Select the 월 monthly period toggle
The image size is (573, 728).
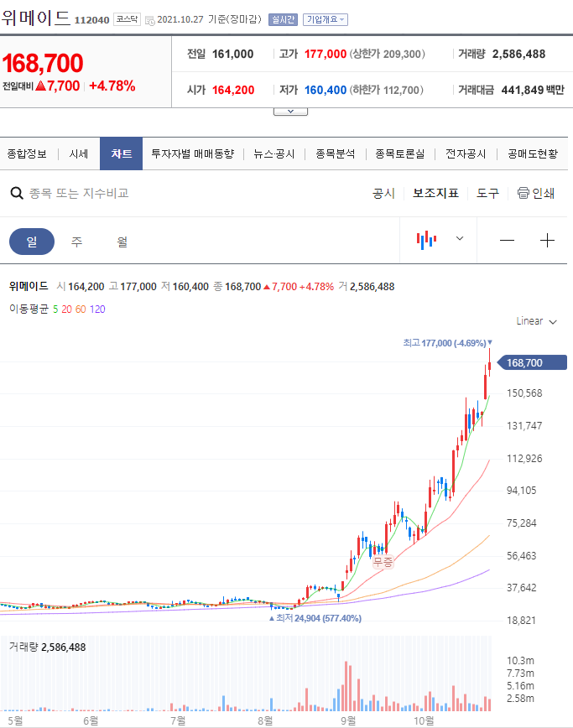pyautogui.click(x=122, y=242)
